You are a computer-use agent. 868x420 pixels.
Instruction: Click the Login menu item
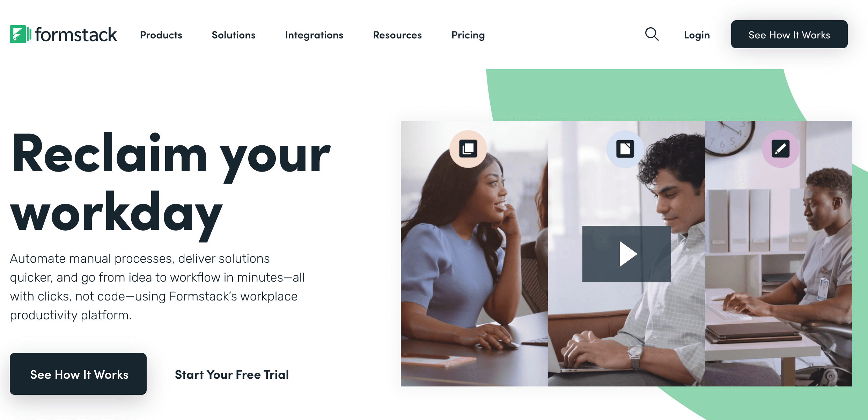pos(697,34)
